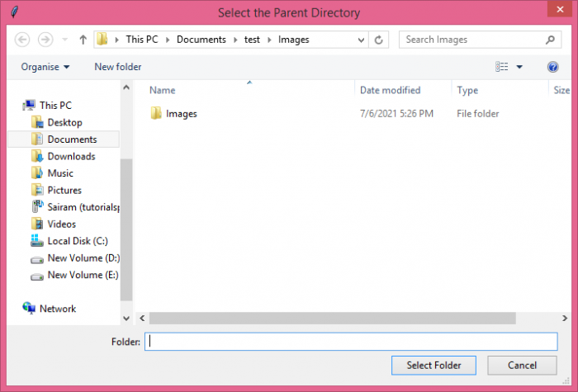
Task: Click the 7/6/2021 5:26 PM date cell
Action: point(396,114)
